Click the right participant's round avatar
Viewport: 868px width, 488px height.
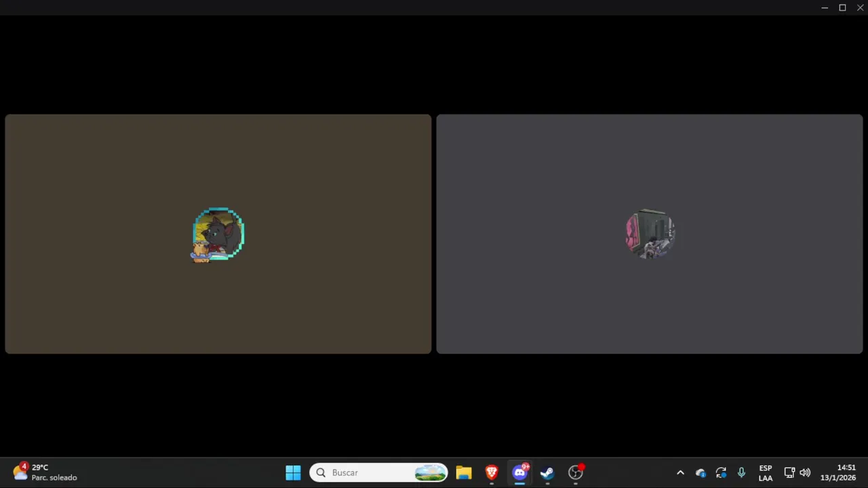tap(650, 234)
